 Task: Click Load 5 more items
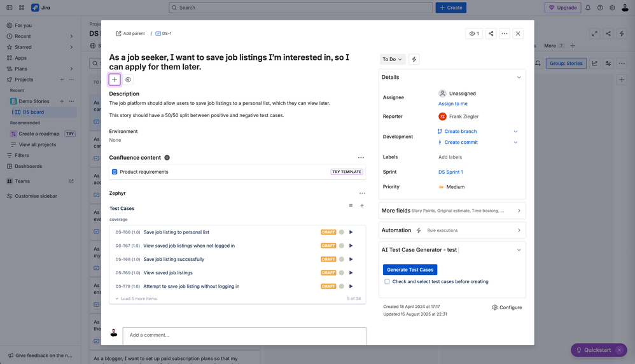point(136,299)
